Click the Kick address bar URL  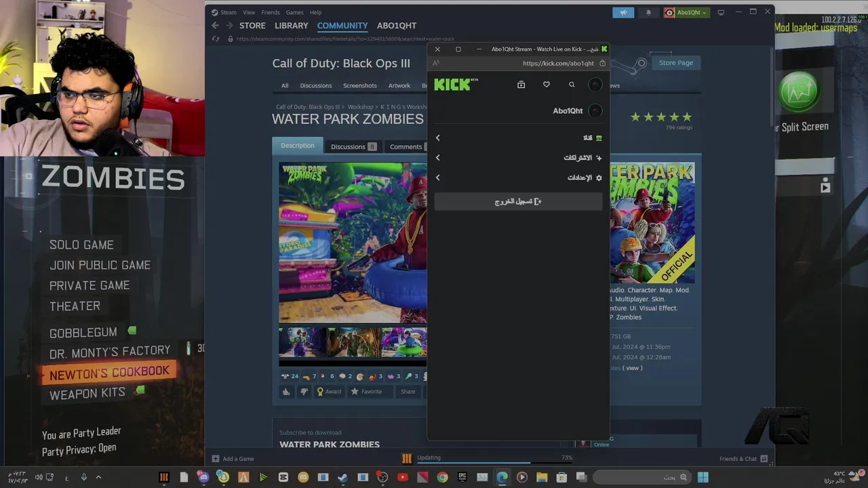click(x=558, y=63)
